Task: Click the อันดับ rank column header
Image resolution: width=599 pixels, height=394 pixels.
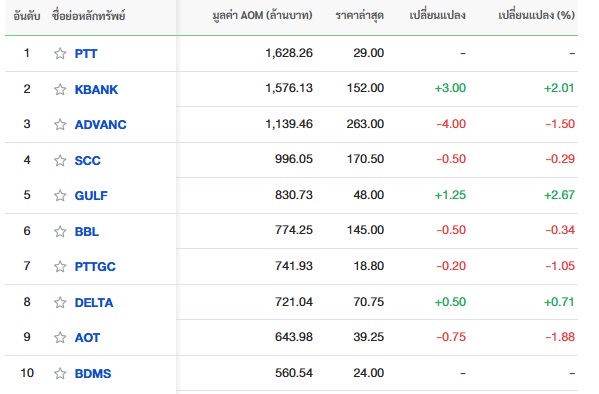Action: tap(27, 16)
